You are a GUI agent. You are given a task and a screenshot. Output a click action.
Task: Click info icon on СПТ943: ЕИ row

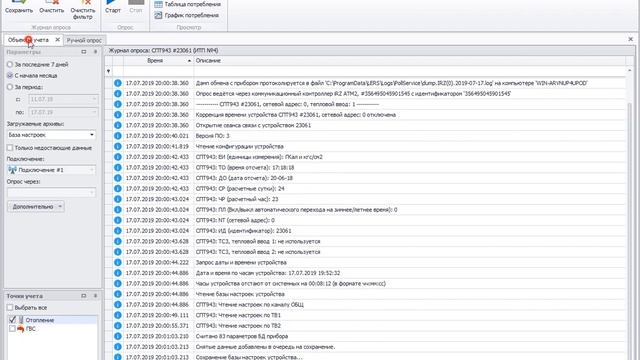pos(118,157)
